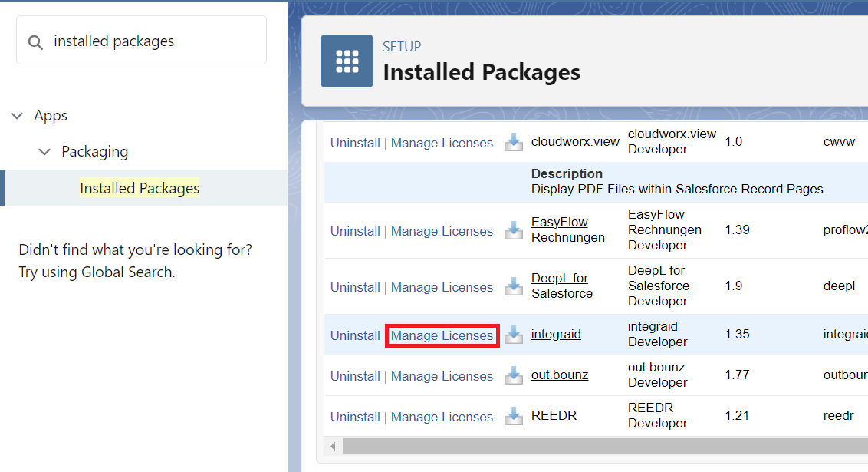
Task: Click the Installed Packages setup grid icon
Action: pyautogui.click(x=347, y=61)
